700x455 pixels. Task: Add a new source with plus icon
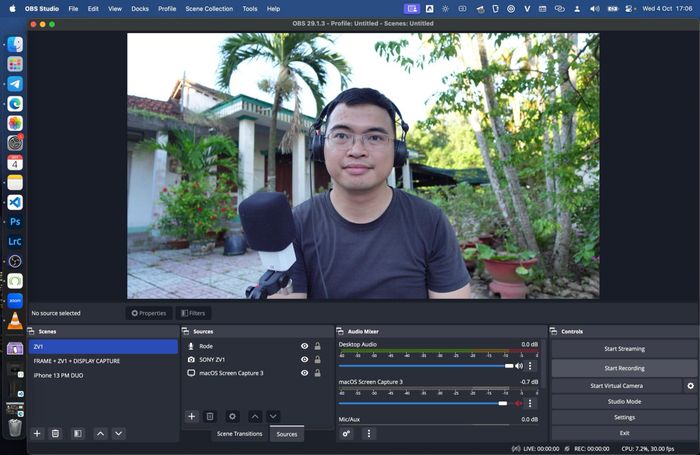tap(192, 416)
